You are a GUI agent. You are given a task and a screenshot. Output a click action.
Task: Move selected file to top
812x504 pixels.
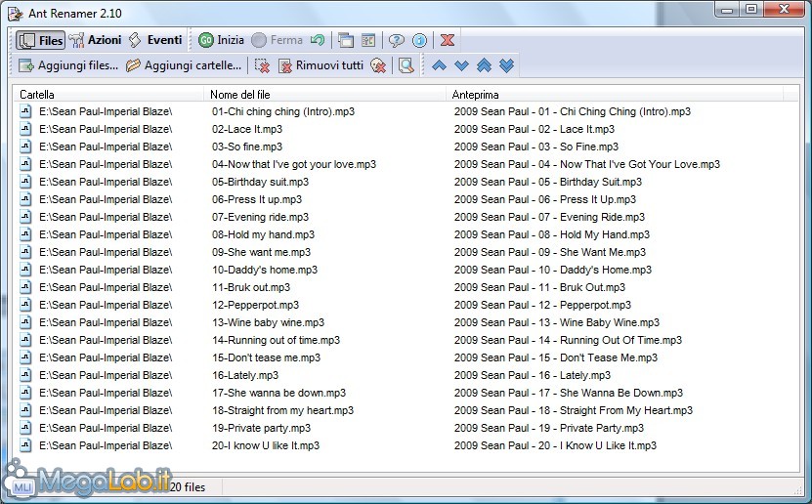pos(485,65)
